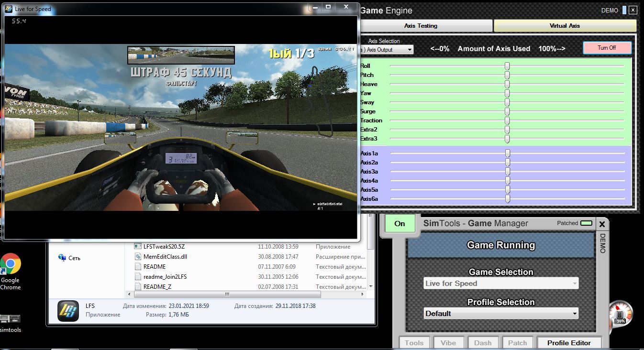The image size is (644, 350).
Task: Click the Axis3a slider
Action: pos(508,172)
